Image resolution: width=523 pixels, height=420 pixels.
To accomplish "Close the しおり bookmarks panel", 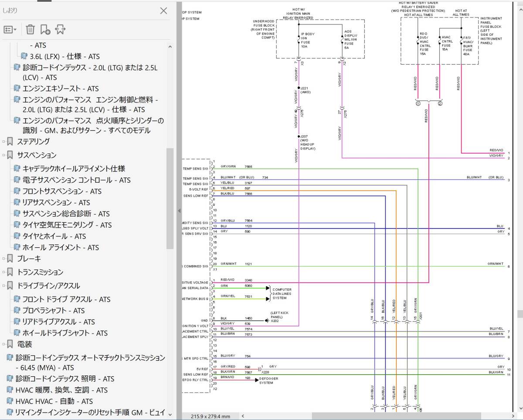I will (x=163, y=11).
